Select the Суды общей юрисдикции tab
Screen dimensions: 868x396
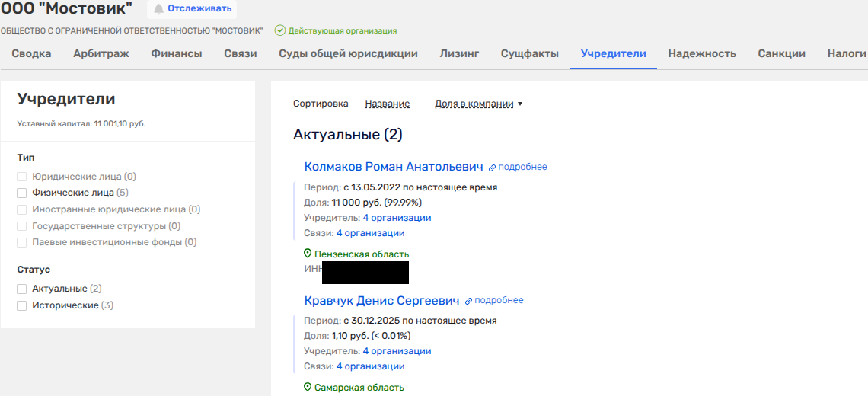pyautogui.click(x=348, y=53)
